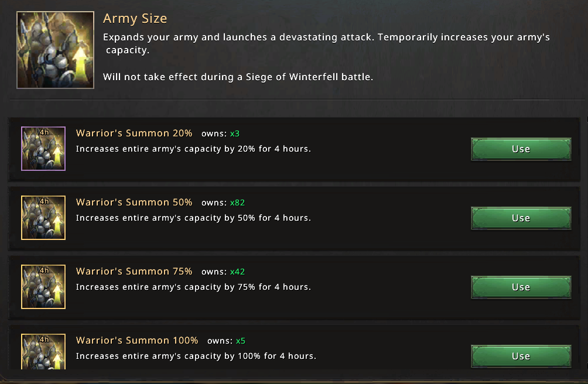Use the Warrior's Summon 50% item
Viewport: 588px width, 384px height.
[521, 218]
